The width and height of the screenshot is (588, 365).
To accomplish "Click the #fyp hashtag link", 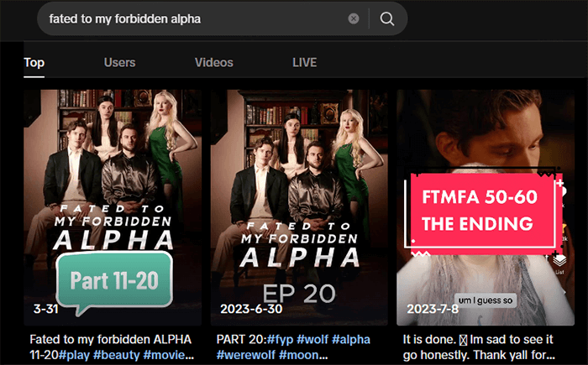I will tap(280, 340).
